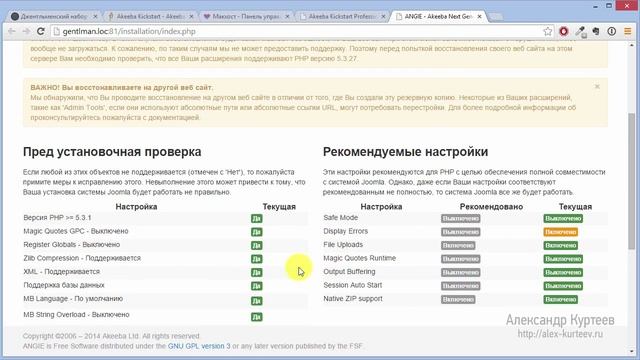Click the green current badge for File Uploads
640x360 pixels.
click(560, 245)
